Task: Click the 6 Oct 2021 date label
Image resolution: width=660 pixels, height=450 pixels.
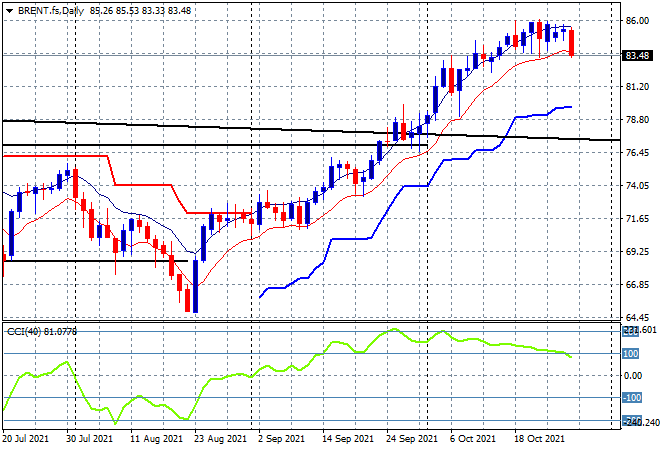Action: tap(473, 439)
